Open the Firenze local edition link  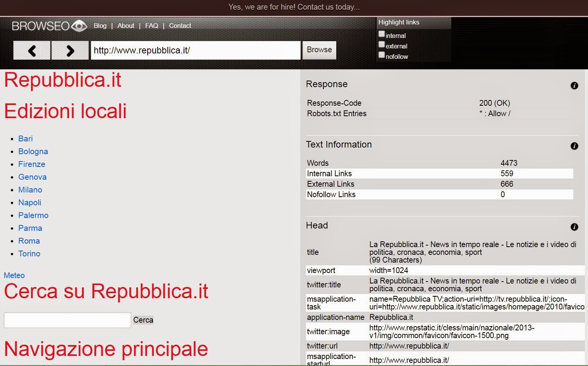(32, 164)
